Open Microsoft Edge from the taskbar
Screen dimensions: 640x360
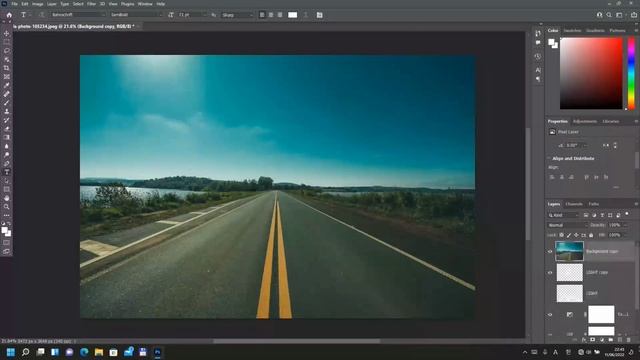(x=84, y=352)
